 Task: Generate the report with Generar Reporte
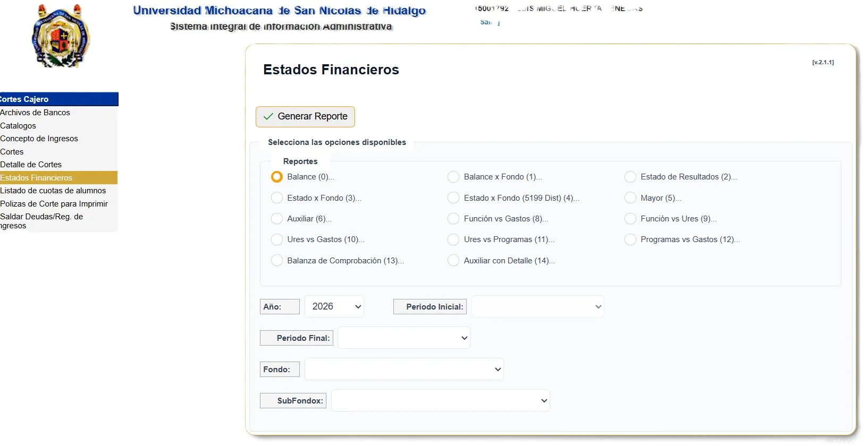[x=305, y=117]
